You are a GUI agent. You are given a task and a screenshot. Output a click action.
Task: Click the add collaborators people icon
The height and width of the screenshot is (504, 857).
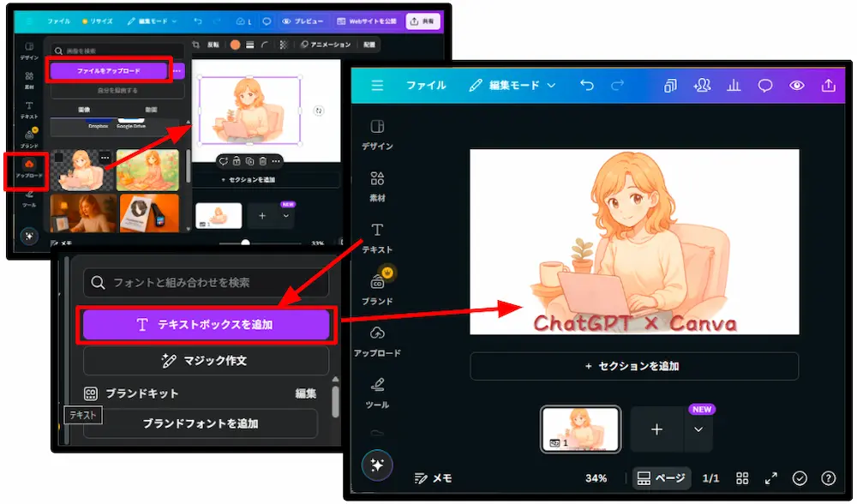(702, 86)
